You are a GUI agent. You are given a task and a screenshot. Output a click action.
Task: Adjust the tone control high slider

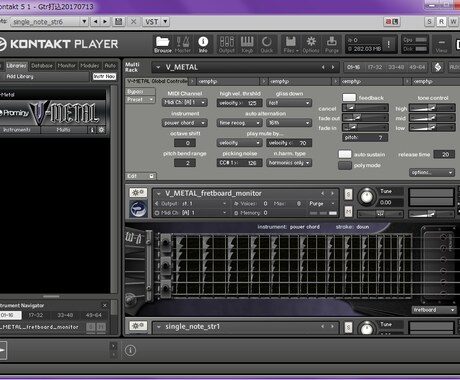[432, 108]
